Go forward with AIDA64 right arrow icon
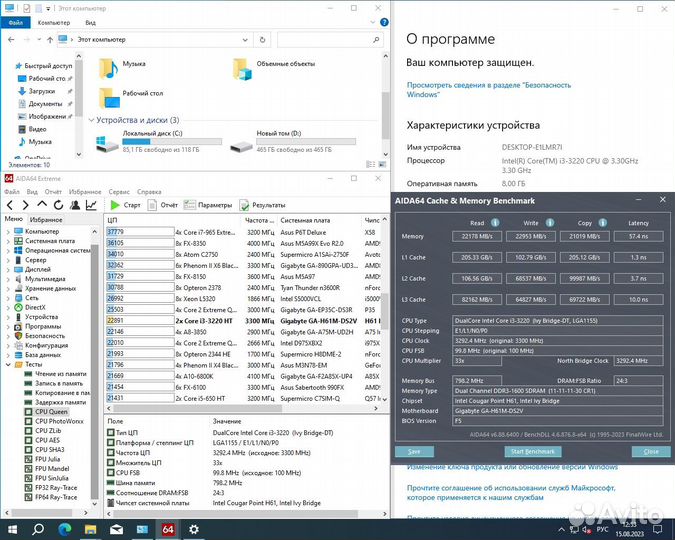This screenshot has height=540, width=675. tap(25, 205)
